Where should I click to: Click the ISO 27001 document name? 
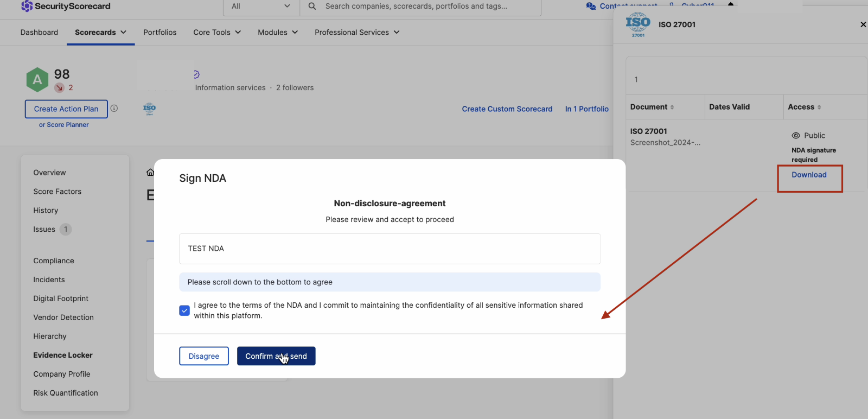click(649, 131)
